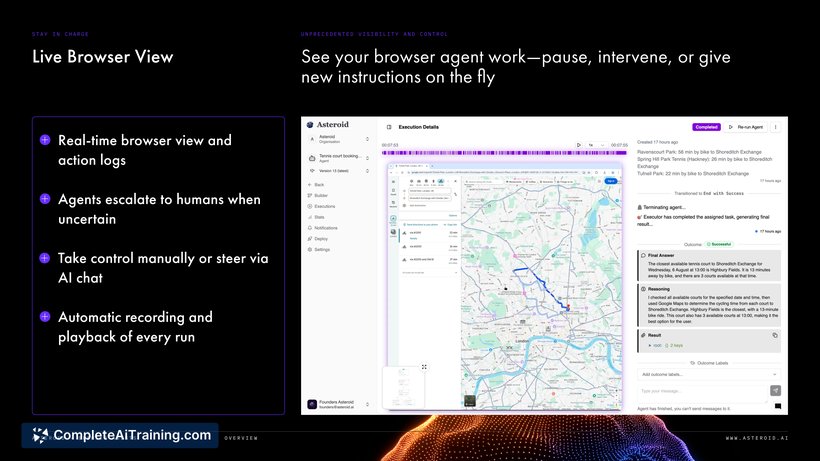Open the Asteroid organisation switcher
The image size is (820, 461).
click(x=338, y=139)
